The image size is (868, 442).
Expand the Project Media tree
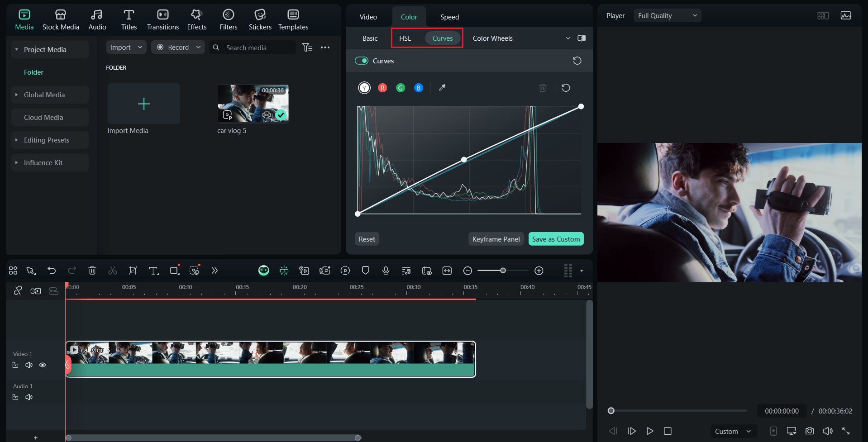[16, 49]
